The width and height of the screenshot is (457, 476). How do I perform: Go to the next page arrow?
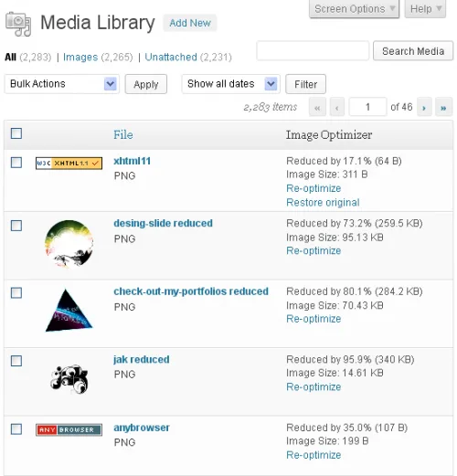424,107
